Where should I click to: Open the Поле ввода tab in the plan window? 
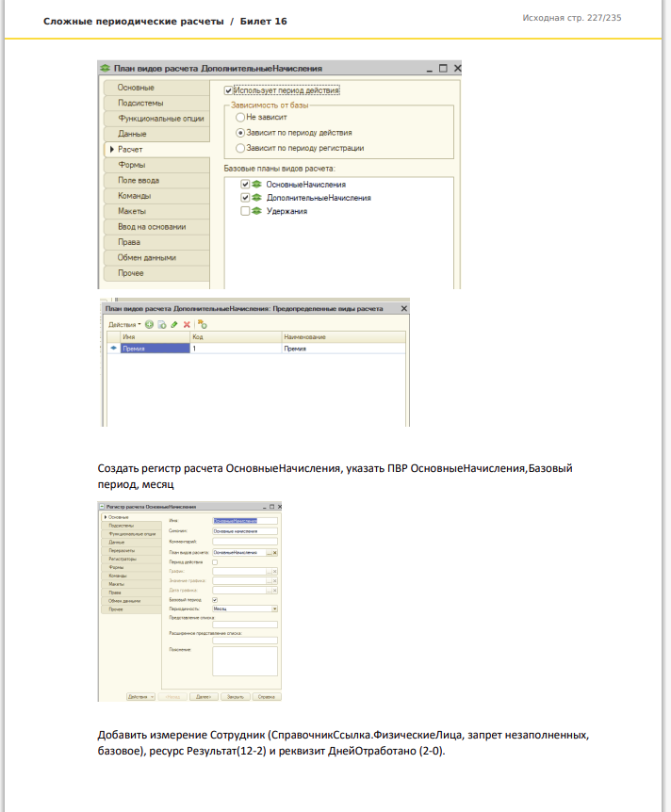click(x=156, y=180)
